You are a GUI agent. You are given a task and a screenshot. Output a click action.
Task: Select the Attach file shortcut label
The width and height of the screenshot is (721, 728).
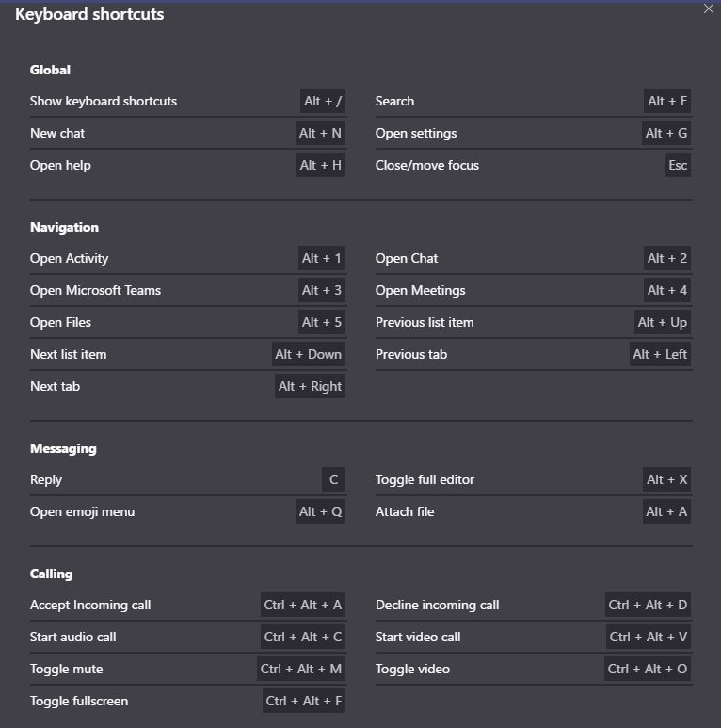coord(405,512)
